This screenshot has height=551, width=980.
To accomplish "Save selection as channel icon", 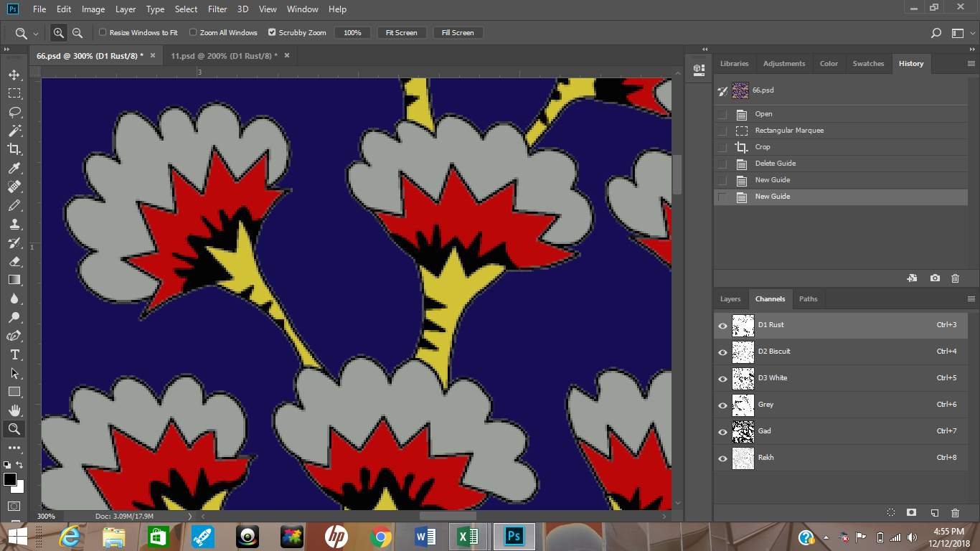I will coord(911,513).
